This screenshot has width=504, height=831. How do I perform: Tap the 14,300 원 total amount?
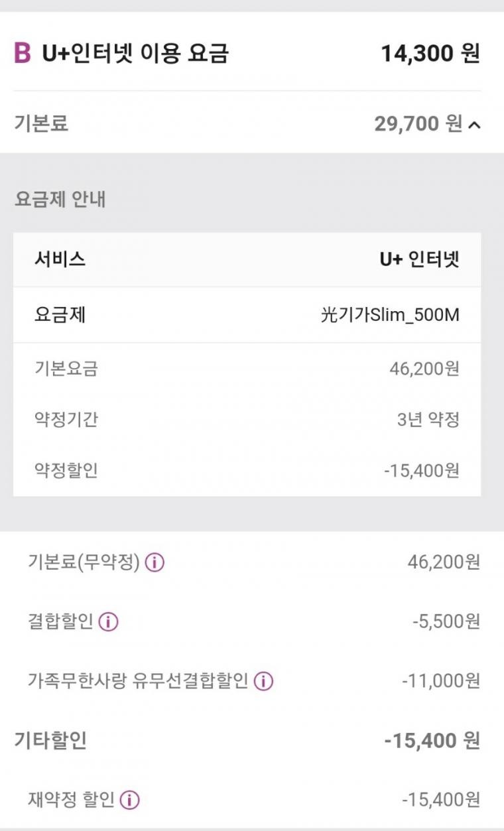(x=430, y=54)
